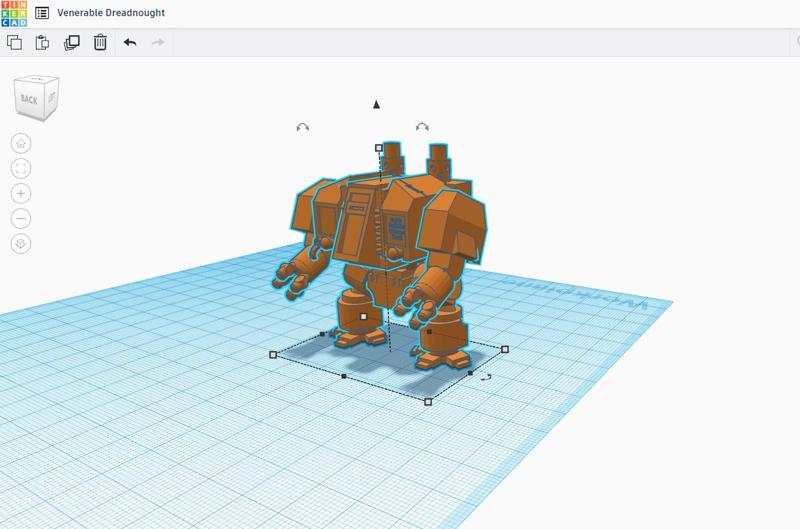Screen dimensions: 800x529
Task: Undo the last action
Action: click(x=130, y=42)
